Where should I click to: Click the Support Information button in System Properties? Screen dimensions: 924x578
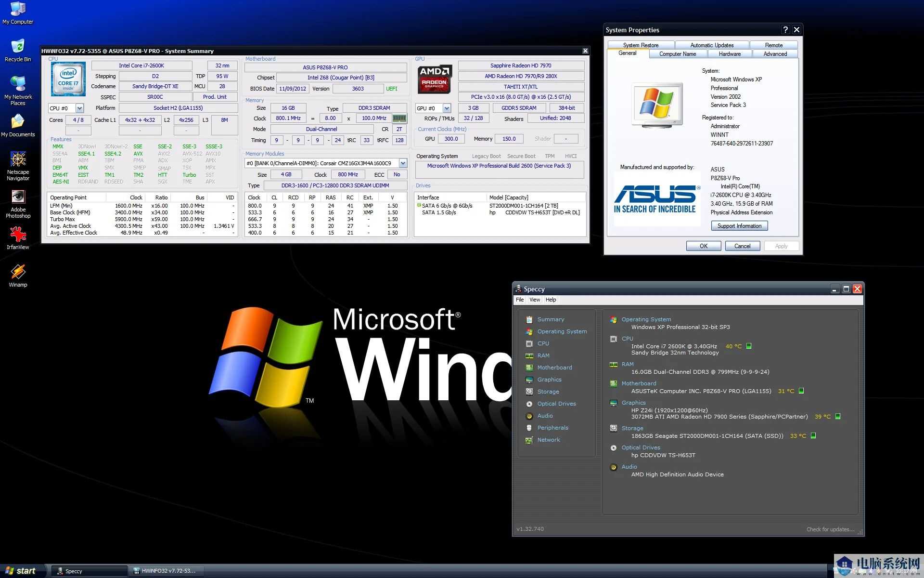pos(739,226)
